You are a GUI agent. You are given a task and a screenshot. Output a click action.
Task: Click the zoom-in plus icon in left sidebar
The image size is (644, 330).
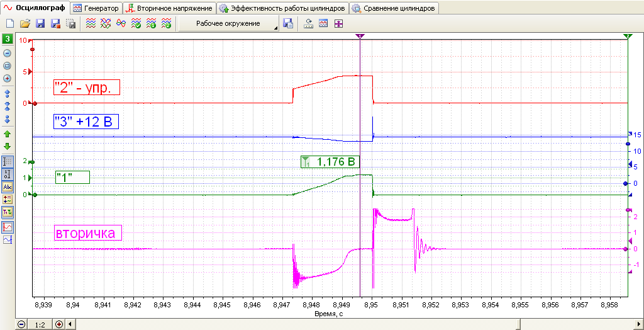pos(8,78)
